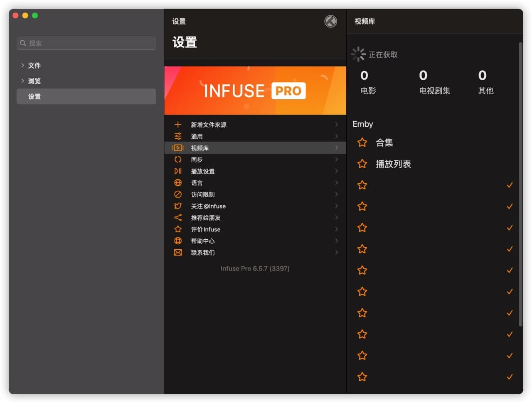This screenshot has width=532, height=403.
Task: Click the 0 电影 counter
Action: point(368,82)
